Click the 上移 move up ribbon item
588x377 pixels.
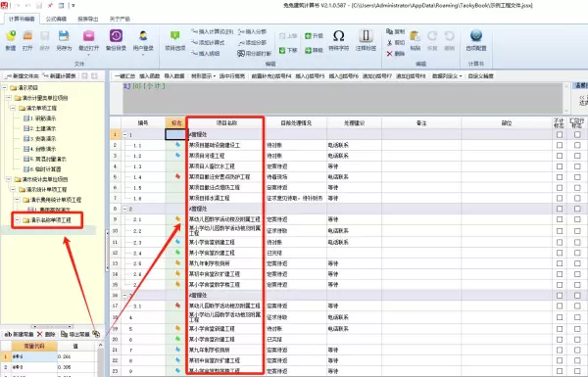tap(288, 36)
